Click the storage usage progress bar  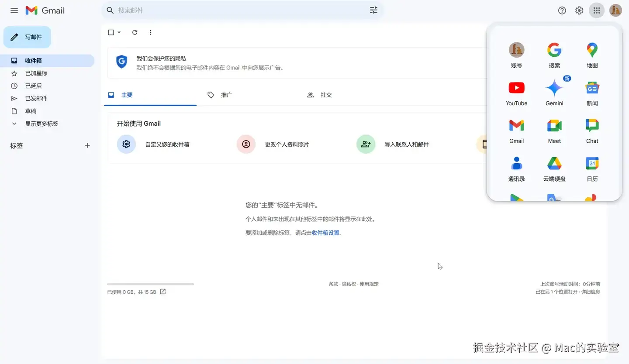tap(151, 284)
